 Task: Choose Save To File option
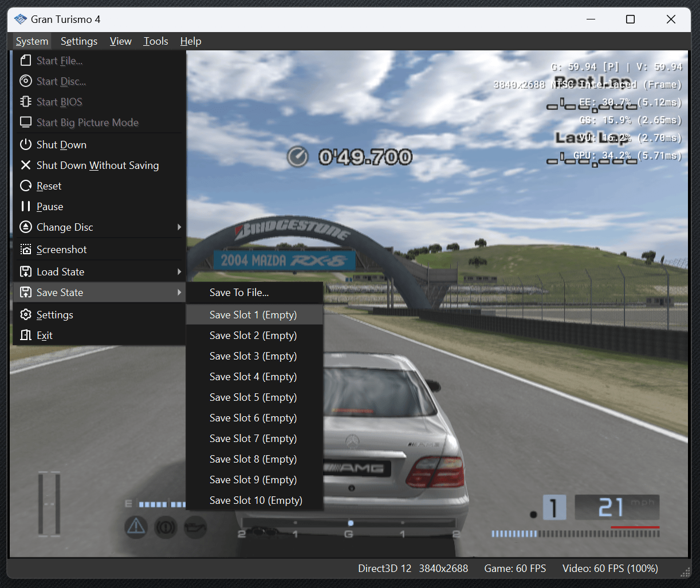tap(239, 293)
